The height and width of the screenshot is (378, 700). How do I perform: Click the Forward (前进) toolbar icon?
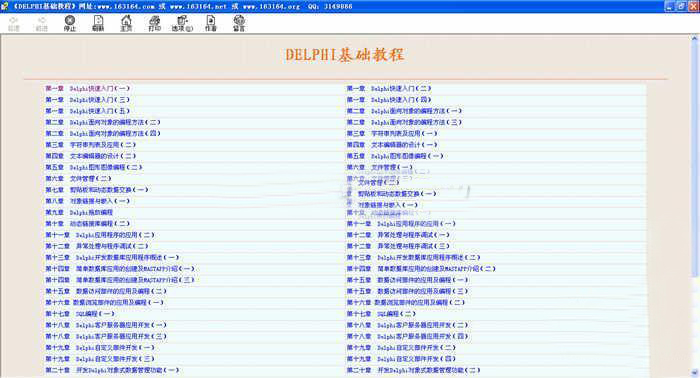[x=42, y=23]
